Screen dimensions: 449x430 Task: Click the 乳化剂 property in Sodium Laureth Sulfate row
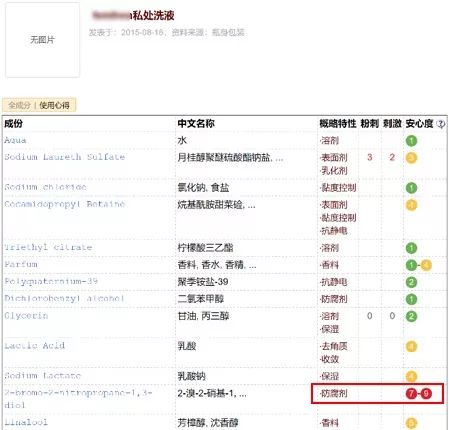click(334, 171)
